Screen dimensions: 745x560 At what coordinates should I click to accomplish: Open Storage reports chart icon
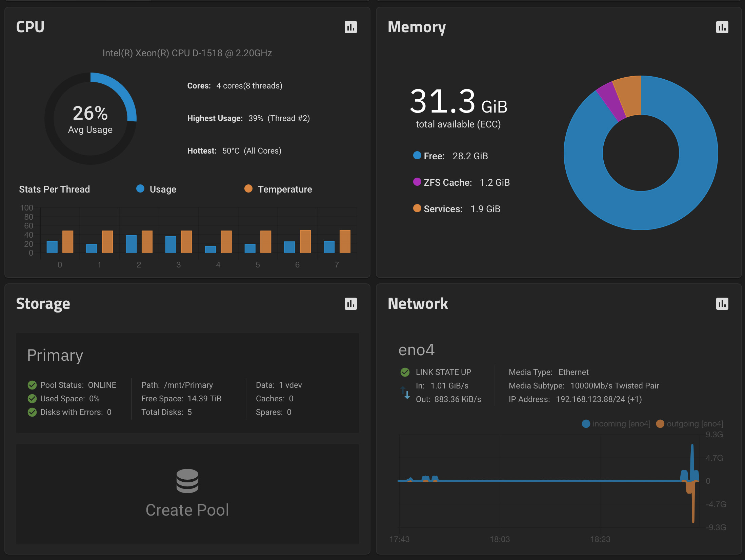[350, 304]
